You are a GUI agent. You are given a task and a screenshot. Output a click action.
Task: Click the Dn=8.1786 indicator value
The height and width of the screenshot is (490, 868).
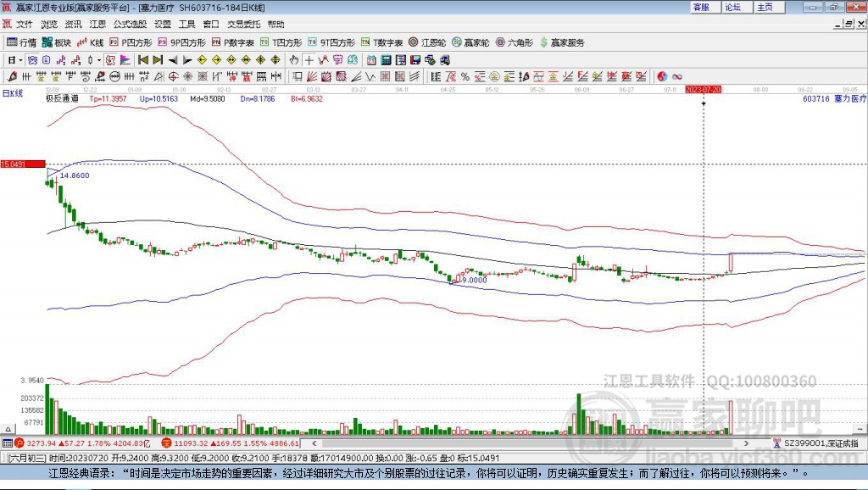click(258, 98)
